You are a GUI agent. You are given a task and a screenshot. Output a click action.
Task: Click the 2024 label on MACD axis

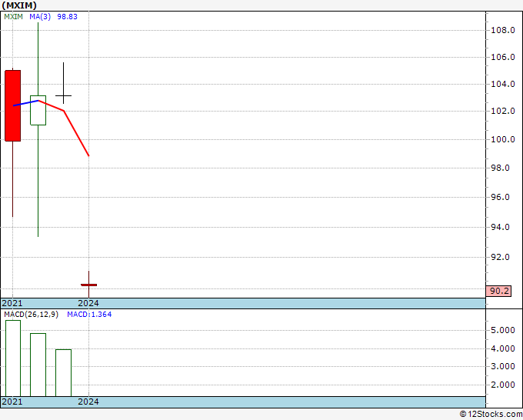(x=88, y=402)
